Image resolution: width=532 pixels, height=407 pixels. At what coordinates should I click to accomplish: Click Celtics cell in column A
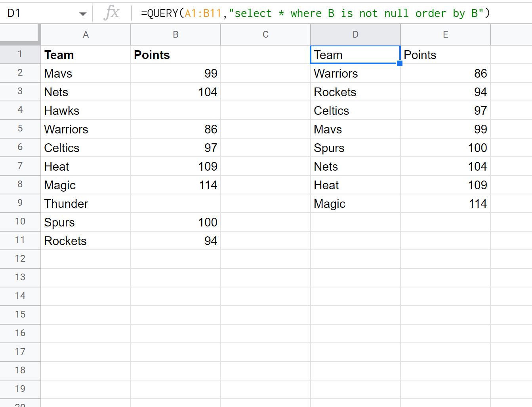(x=86, y=148)
